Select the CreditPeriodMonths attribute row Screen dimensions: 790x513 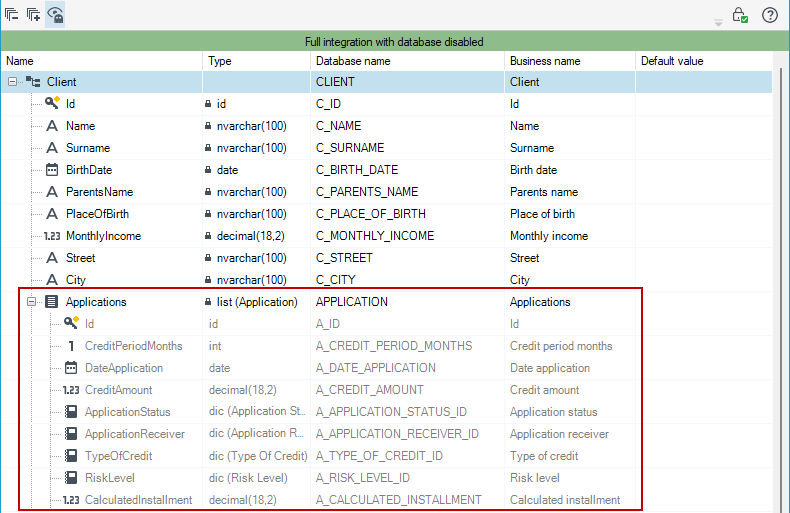pyautogui.click(x=386, y=346)
